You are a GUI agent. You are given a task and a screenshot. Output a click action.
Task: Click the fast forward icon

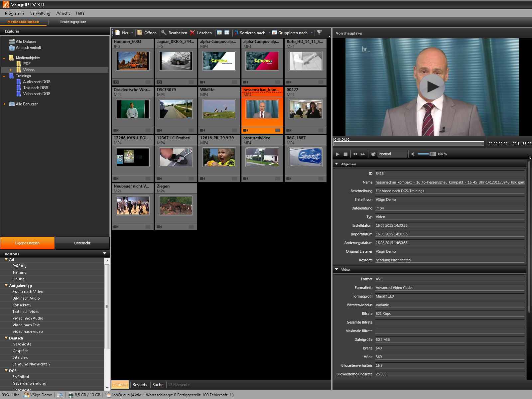coord(363,154)
